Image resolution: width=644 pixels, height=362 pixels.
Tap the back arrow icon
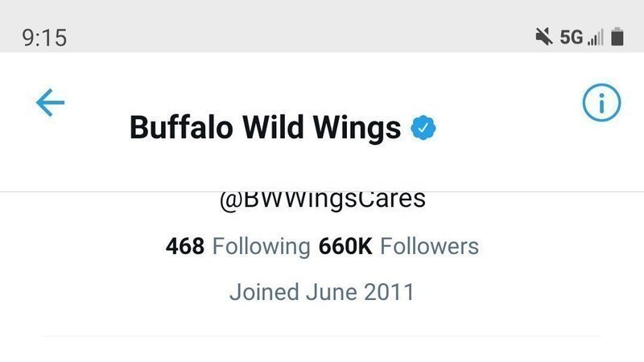point(50,103)
